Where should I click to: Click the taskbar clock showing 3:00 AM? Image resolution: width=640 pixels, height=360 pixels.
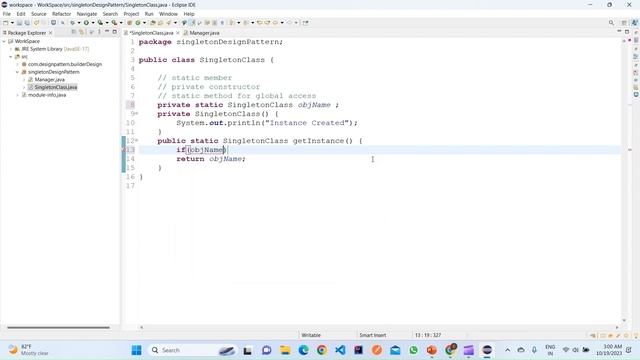[x=609, y=350]
